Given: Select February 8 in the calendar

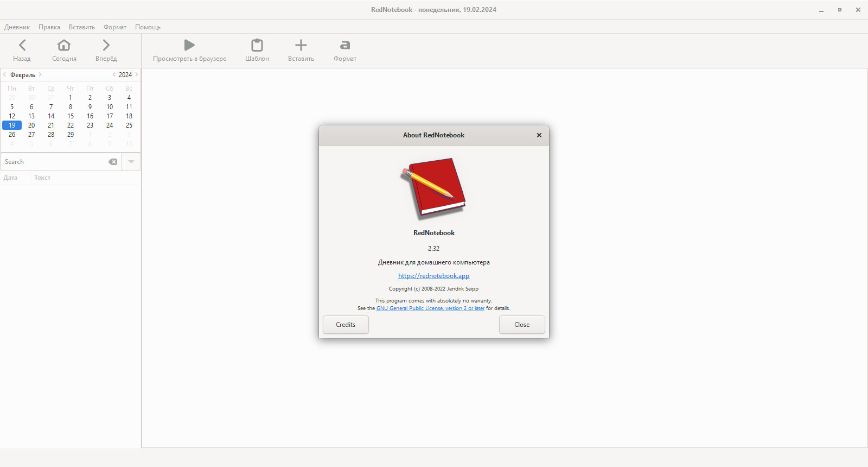Looking at the screenshot, I should pyautogui.click(x=71, y=107).
